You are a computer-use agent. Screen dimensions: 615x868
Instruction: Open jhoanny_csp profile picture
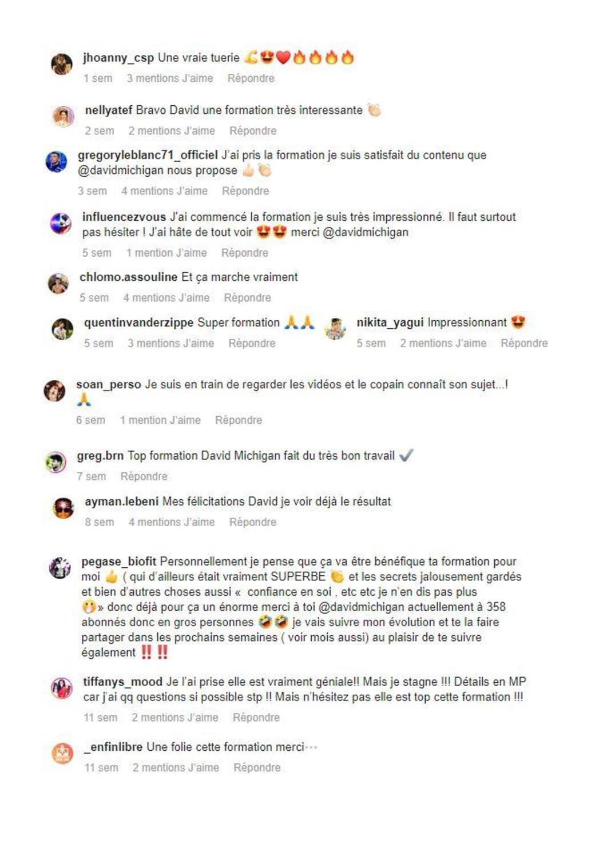pos(62,64)
